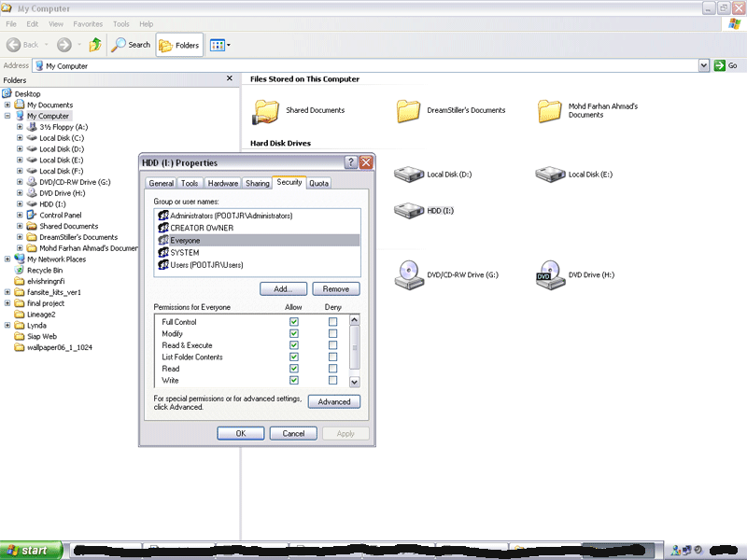Open Shared Documents folder icon in main pane
The width and height of the screenshot is (747, 560).
click(x=265, y=112)
